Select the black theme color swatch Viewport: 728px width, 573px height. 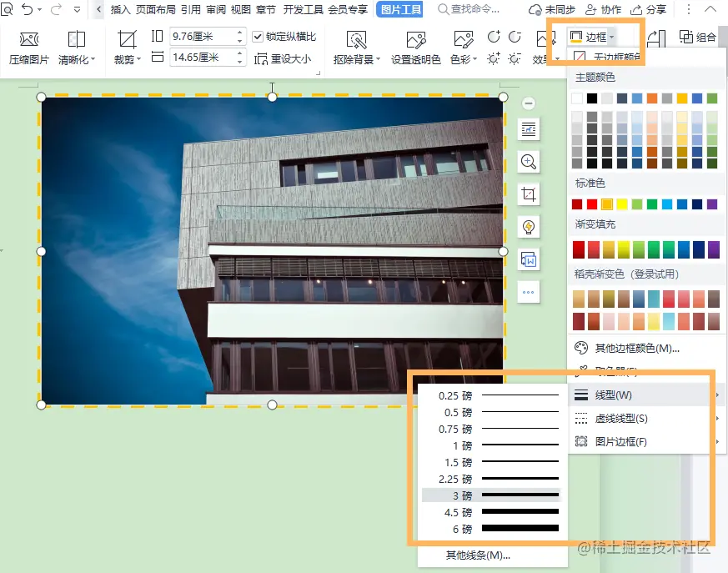click(592, 98)
